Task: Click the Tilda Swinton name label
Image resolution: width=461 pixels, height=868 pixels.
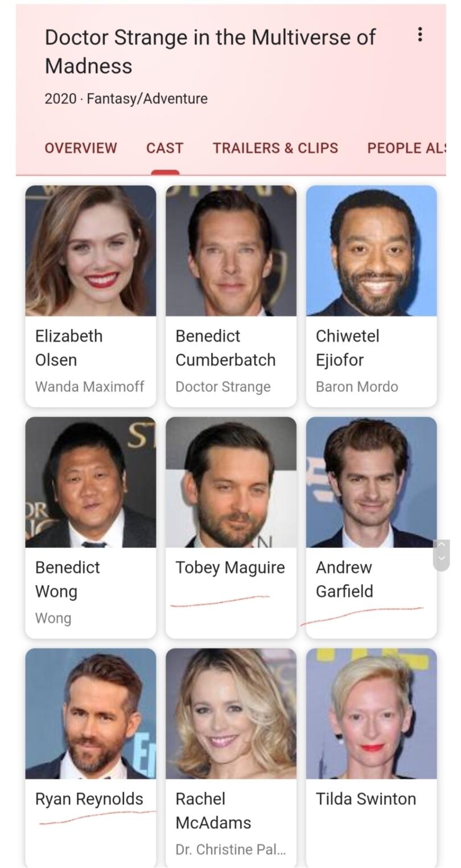Action: (x=366, y=799)
